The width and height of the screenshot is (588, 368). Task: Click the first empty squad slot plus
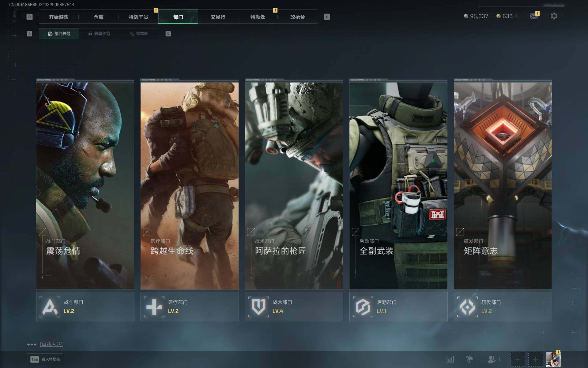[x=518, y=359]
